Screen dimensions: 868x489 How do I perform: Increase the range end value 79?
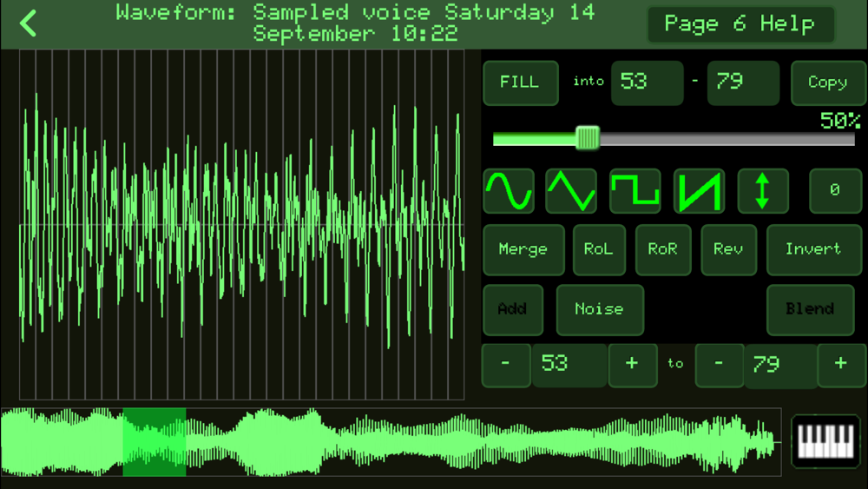841,365
